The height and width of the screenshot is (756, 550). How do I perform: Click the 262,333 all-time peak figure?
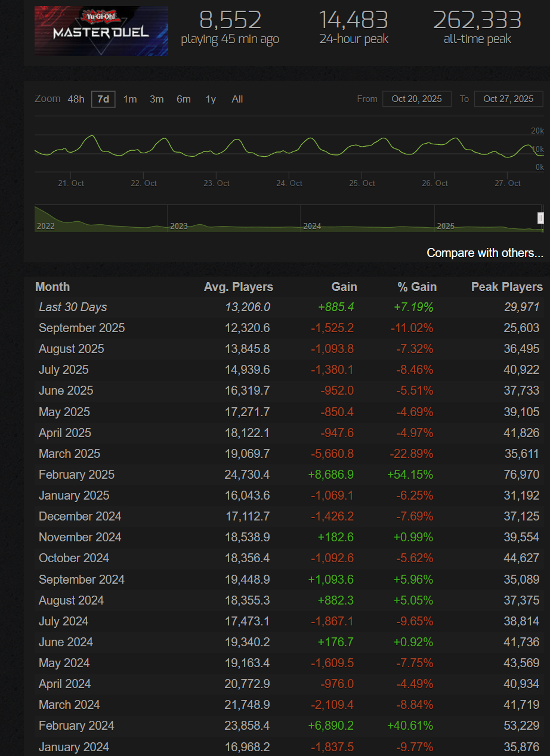(477, 20)
